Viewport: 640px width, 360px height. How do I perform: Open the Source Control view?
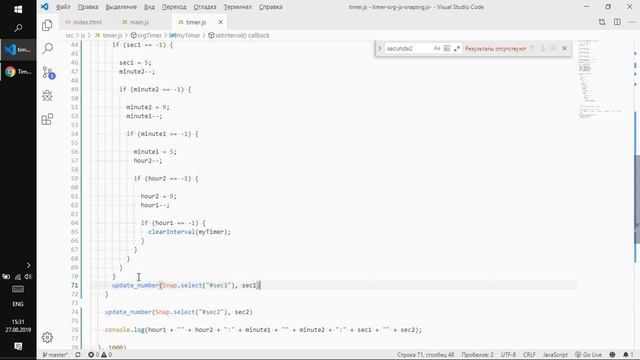click(x=47, y=72)
